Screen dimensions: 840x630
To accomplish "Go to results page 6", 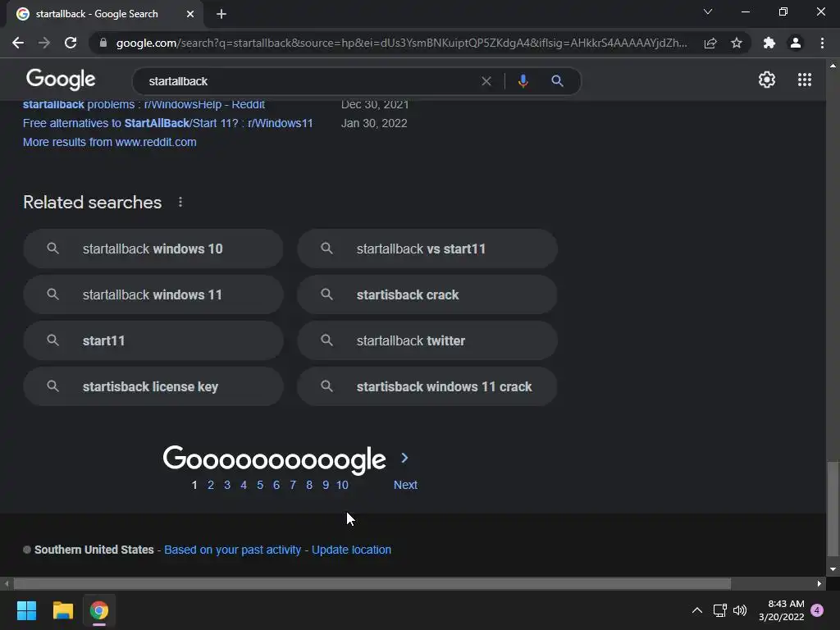I will (276, 485).
